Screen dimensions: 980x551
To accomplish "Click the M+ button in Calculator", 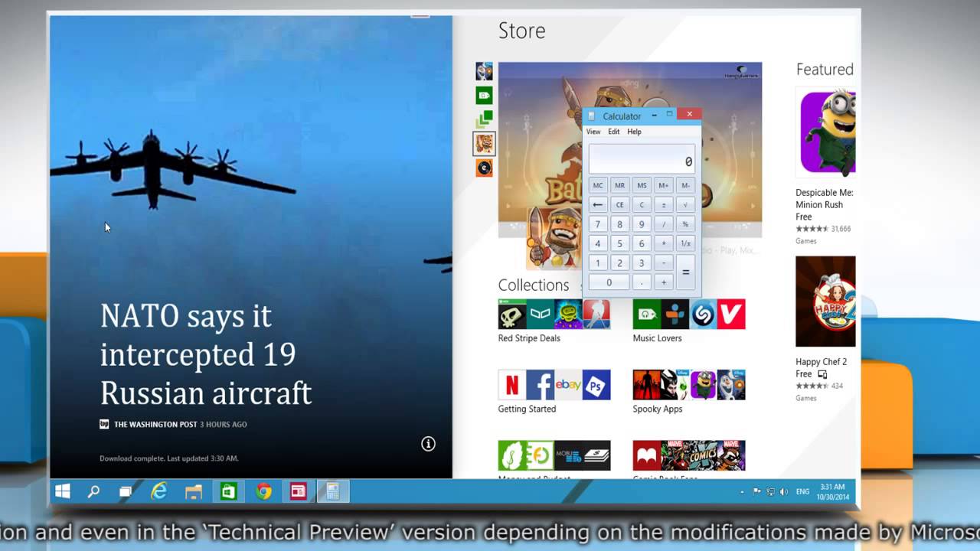I will (663, 185).
